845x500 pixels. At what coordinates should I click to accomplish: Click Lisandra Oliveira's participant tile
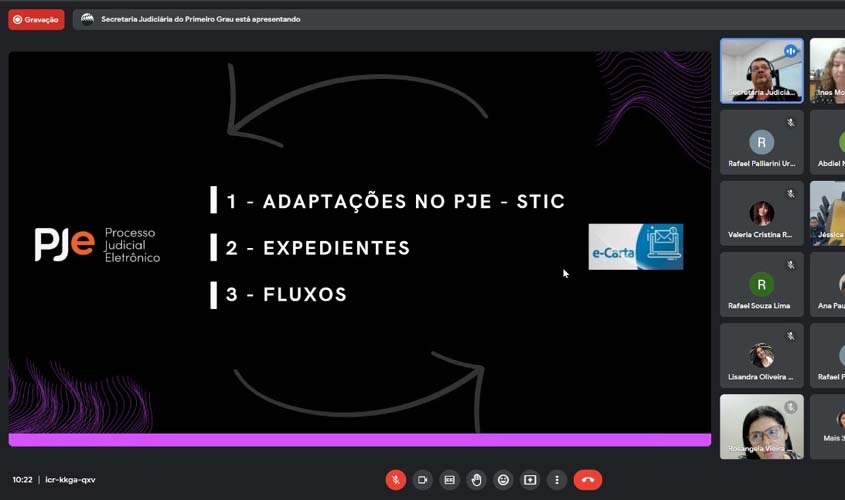tap(761, 355)
